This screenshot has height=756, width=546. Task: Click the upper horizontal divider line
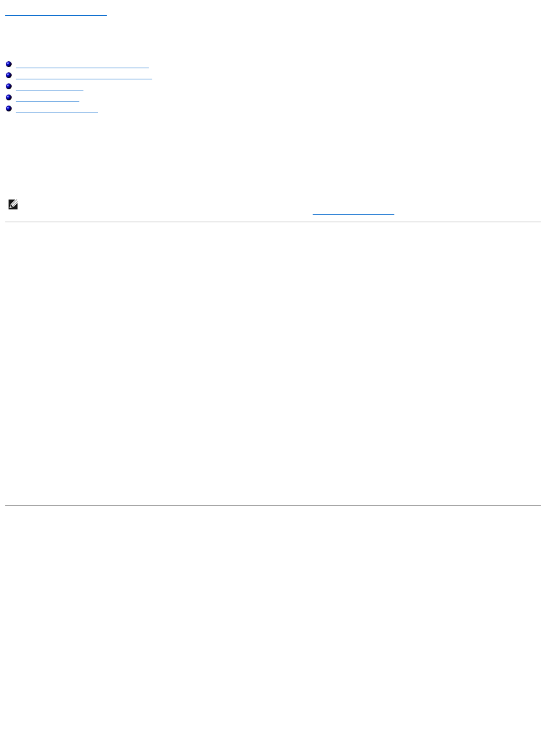click(x=273, y=222)
